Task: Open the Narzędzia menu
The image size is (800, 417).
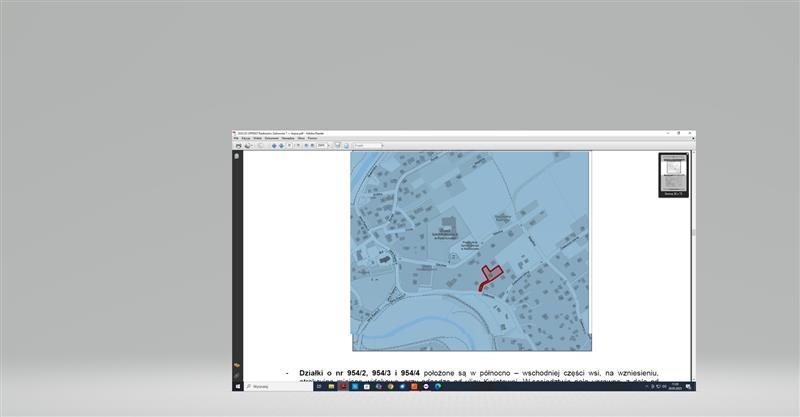Action: click(x=288, y=138)
